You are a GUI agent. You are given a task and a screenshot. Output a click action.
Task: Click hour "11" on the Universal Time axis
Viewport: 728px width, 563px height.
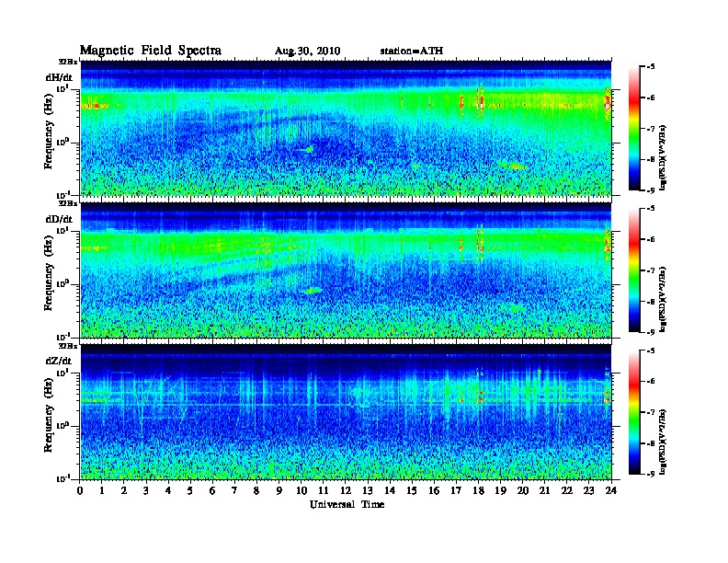point(324,490)
